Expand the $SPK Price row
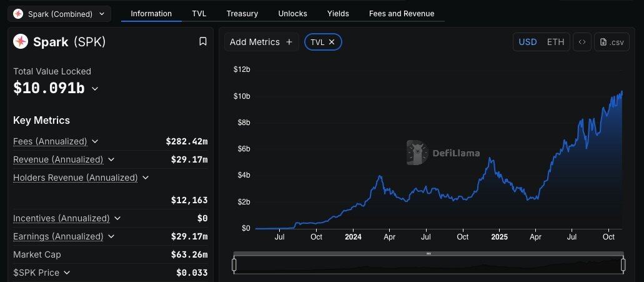The width and height of the screenshot is (644, 282). [x=67, y=273]
